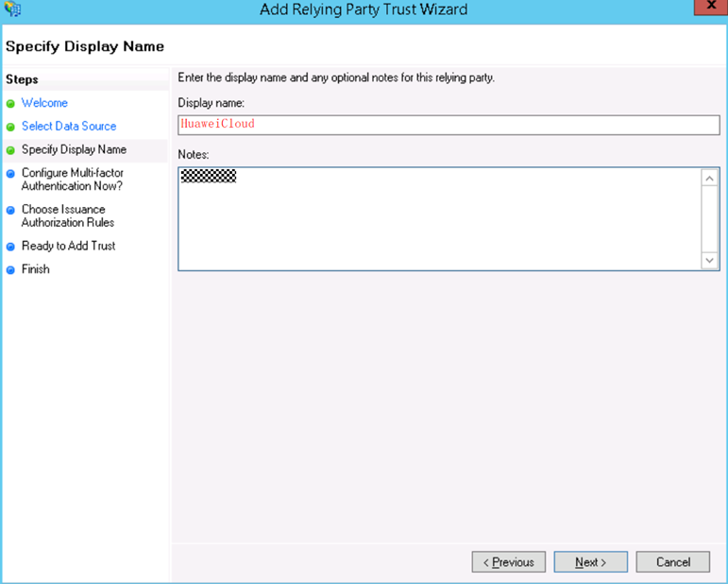Click the Notes label

click(194, 154)
